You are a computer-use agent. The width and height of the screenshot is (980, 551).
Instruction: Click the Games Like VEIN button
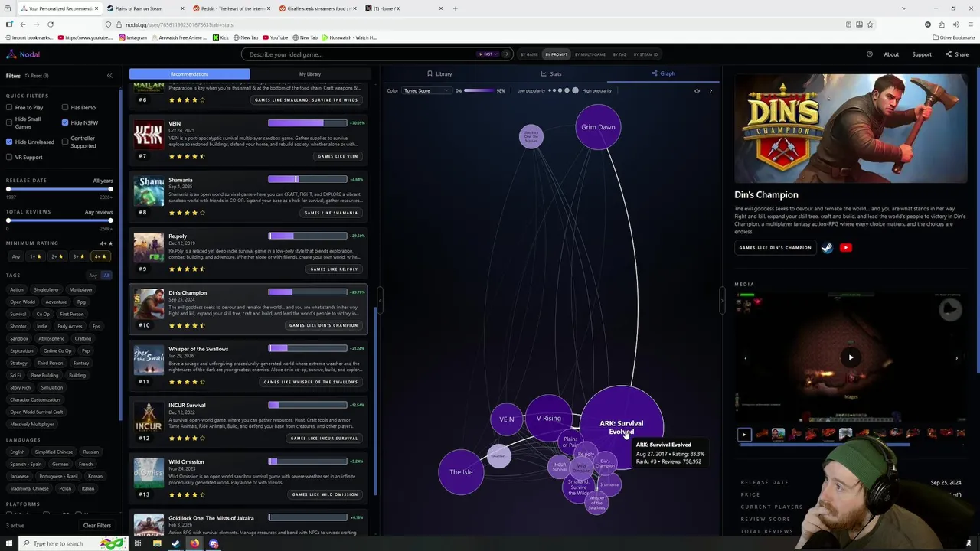point(338,156)
